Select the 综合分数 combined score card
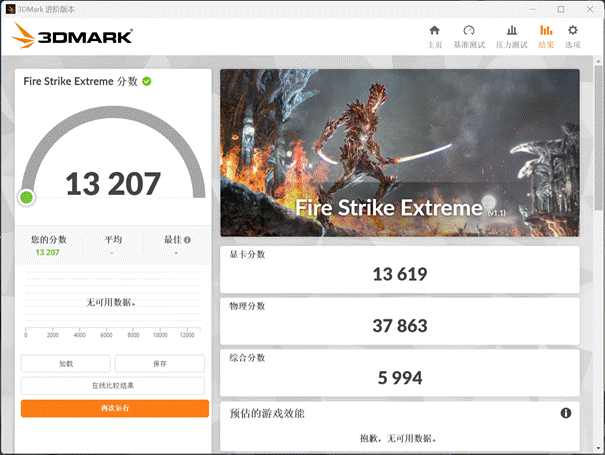The width and height of the screenshot is (605, 455). pos(399,371)
